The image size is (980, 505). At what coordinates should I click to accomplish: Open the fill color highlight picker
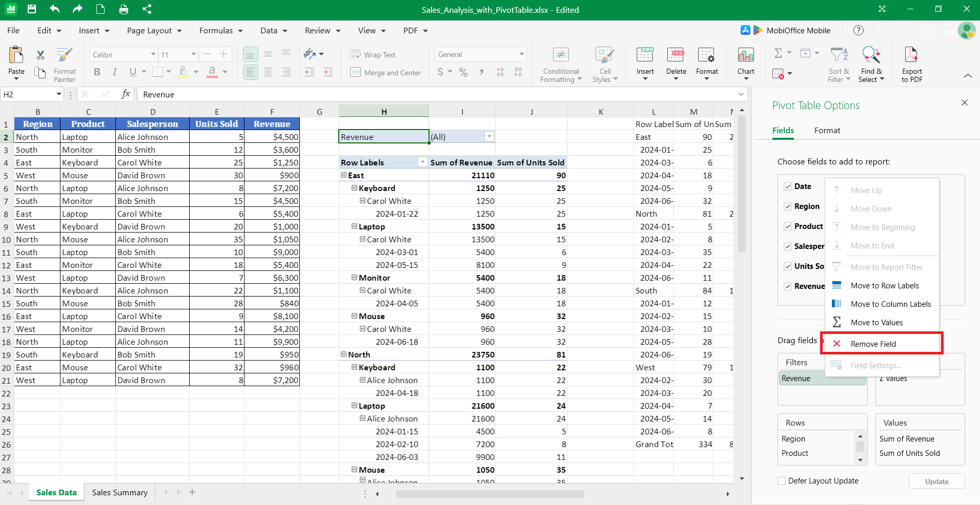[x=196, y=72]
